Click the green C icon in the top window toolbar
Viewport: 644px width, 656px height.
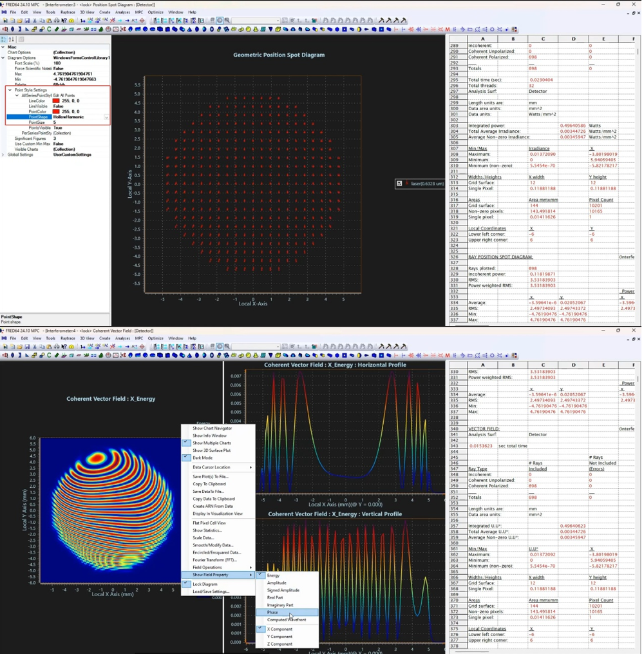click(x=49, y=29)
